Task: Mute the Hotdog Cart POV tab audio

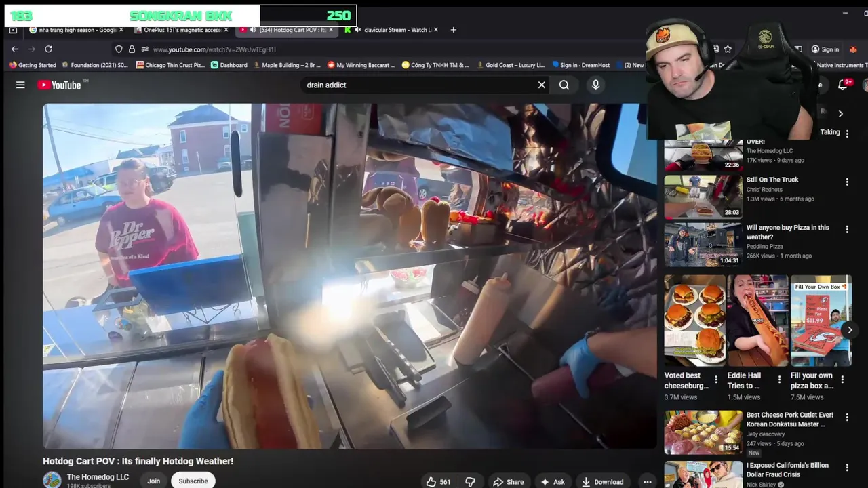Action: tap(253, 30)
